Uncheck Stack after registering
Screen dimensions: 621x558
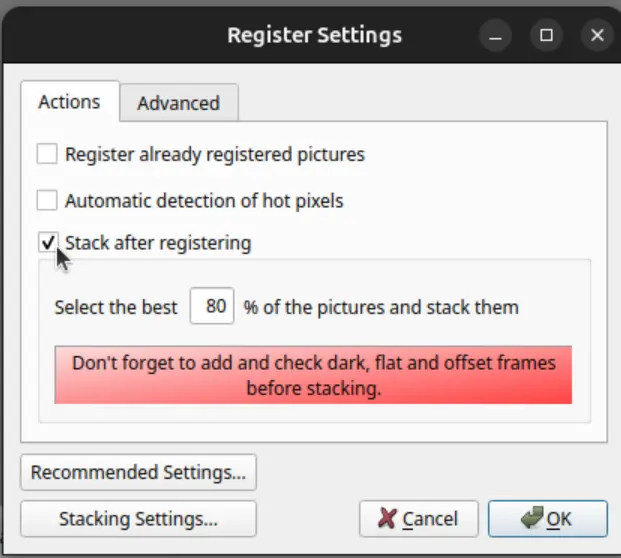47,242
